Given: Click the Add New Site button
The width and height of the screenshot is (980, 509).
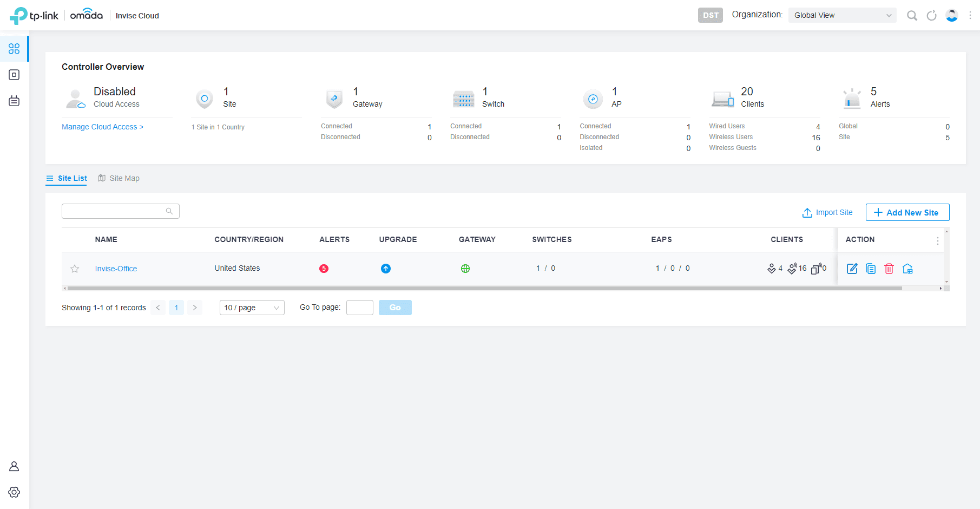Looking at the screenshot, I should pos(907,212).
